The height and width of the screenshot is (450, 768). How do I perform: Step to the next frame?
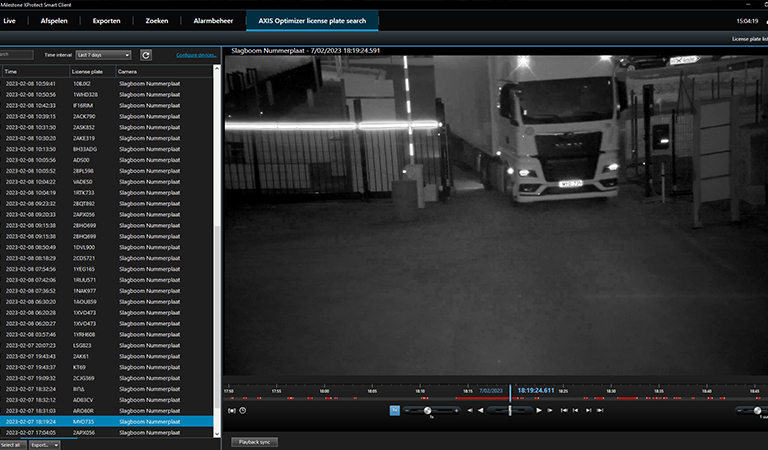(549, 410)
